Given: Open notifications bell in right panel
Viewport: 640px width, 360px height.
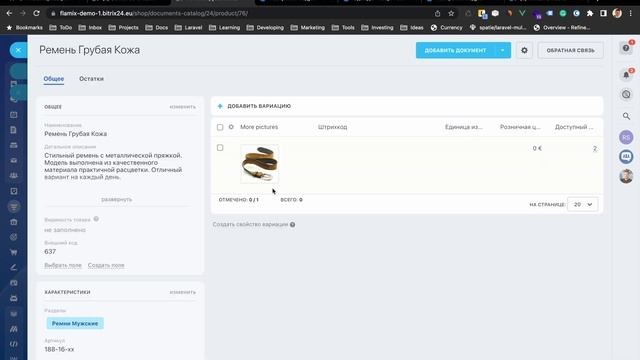Looking at the screenshot, I should click(x=626, y=75).
